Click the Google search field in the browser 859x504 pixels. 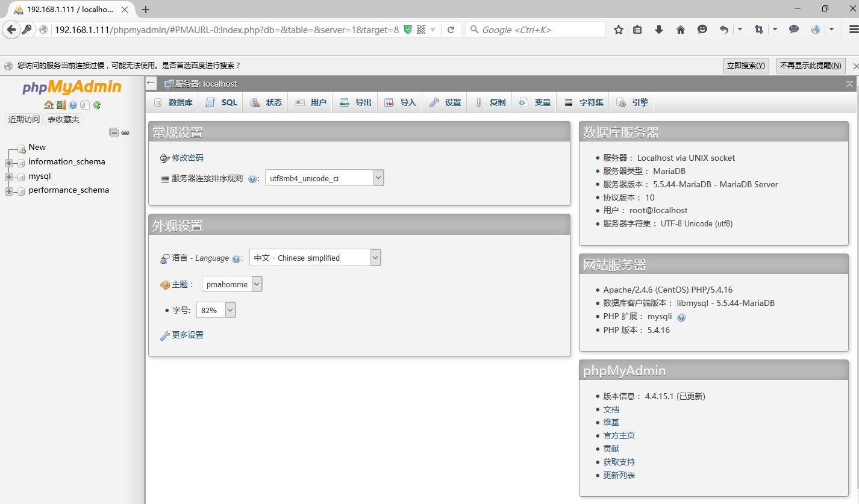pyautogui.click(x=536, y=29)
